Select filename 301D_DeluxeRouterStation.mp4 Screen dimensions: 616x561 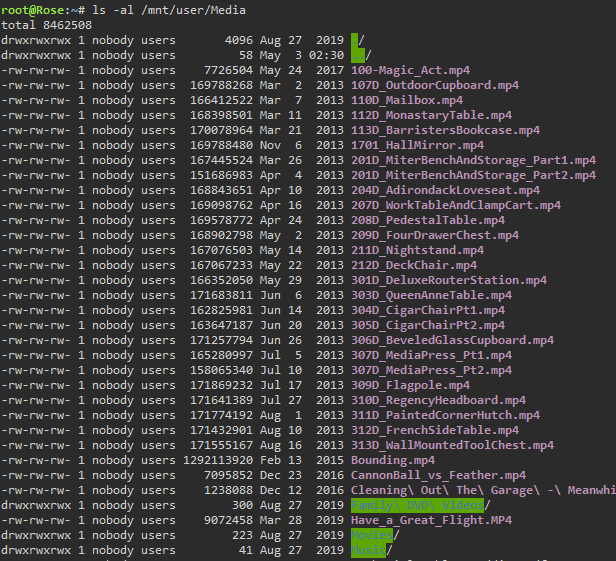click(449, 280)
